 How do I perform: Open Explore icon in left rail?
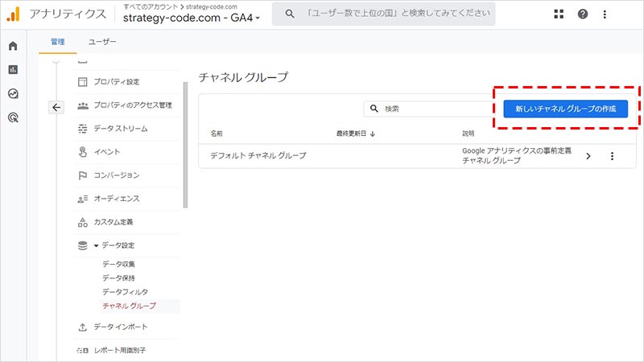[x=12, y=93]
